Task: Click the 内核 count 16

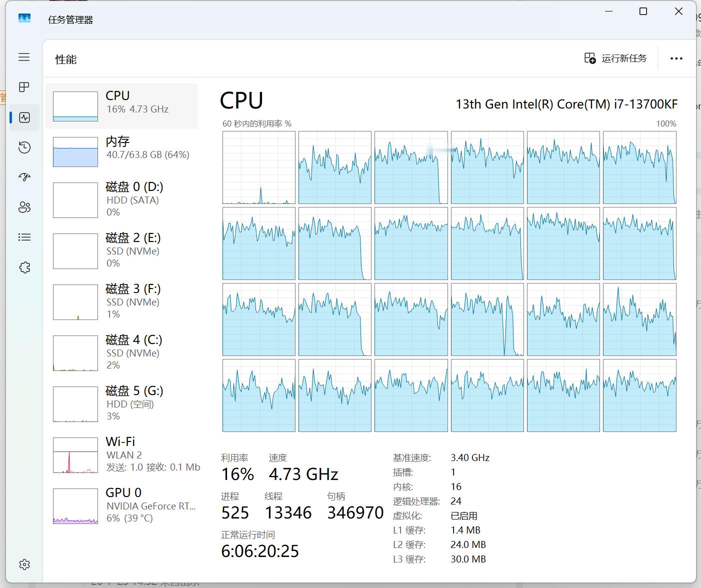Action: [x=456, y=486]
